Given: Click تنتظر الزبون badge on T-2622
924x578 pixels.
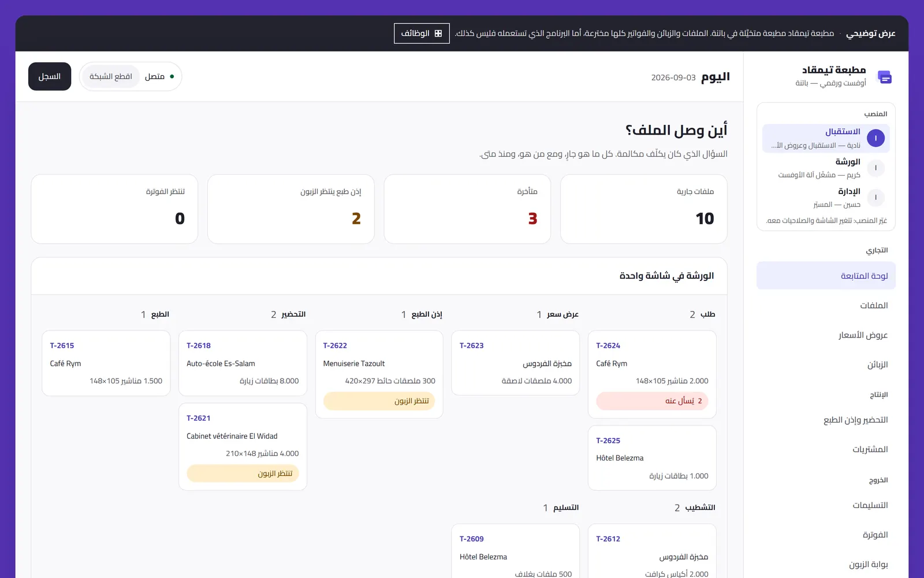Looking at the screenshot, I should pos(379,401).
